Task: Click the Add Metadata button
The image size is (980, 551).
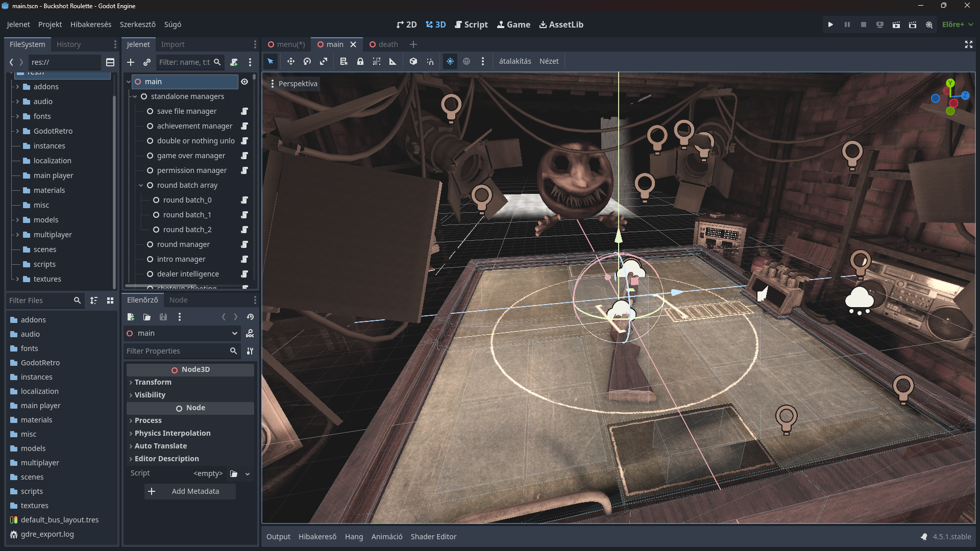Action: coord(190,491)
